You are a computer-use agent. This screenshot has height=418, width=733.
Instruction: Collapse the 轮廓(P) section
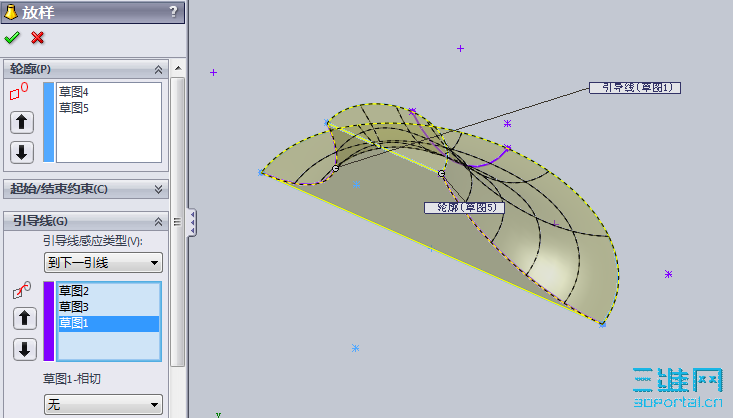click(x=158, y=70)
